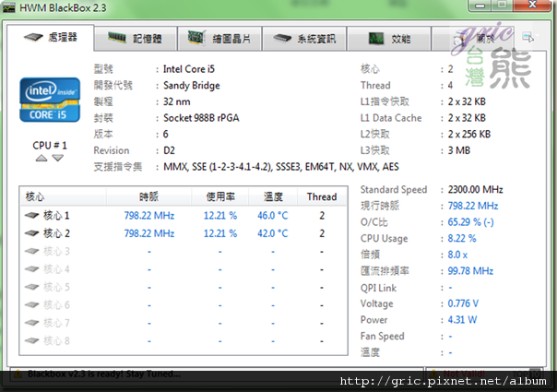The height and width of the screenshot is (392, 557).
Task: Click the L3快取 value 3 MB
Action: click(459, 150)
